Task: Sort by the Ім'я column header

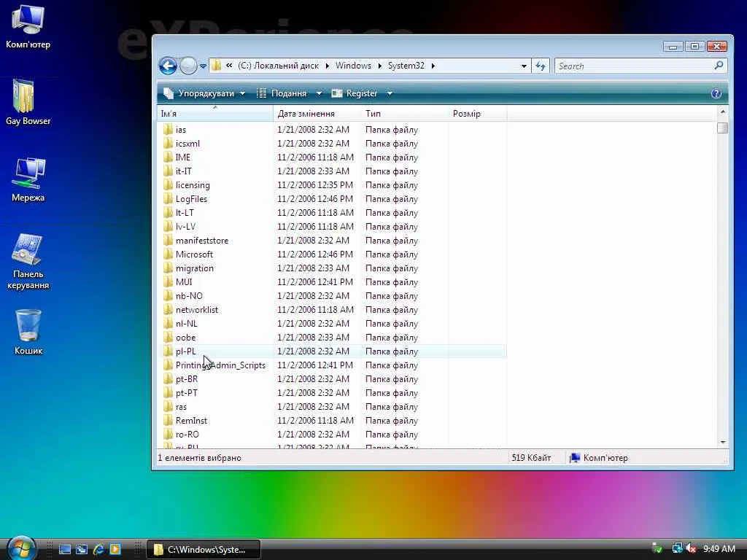Action: tap(215, 114)
